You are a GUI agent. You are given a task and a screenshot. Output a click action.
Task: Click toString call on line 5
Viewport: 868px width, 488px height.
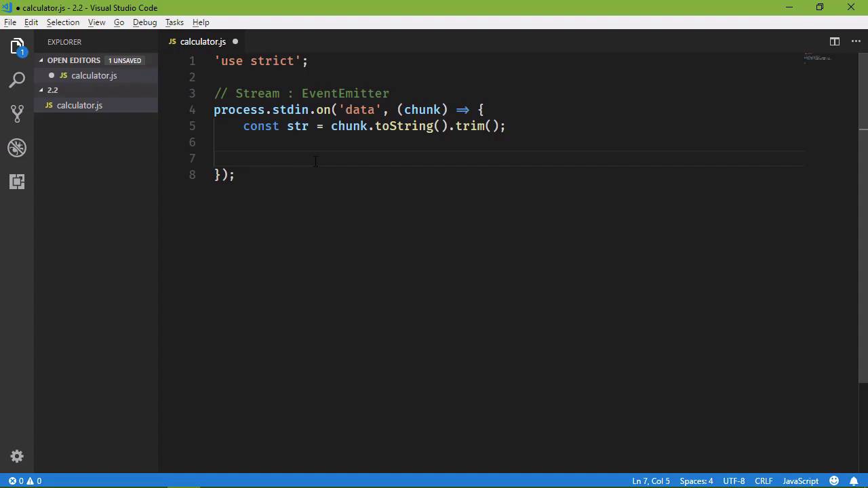(404, 126)
